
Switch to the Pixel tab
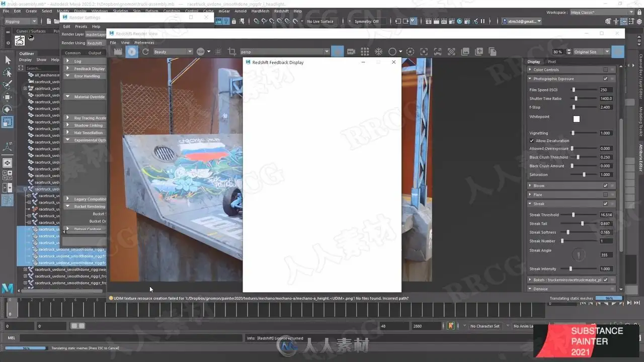tap(552, 62)
